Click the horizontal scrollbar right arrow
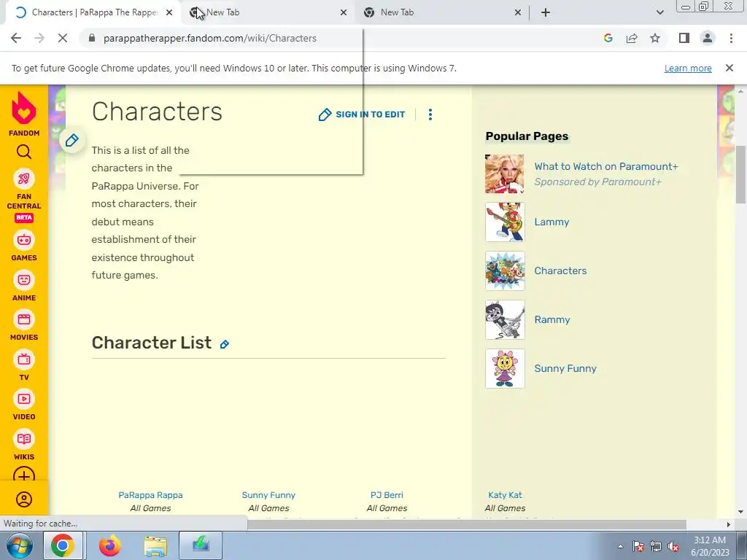Screen dimensions: 747x560 (729, 524)
